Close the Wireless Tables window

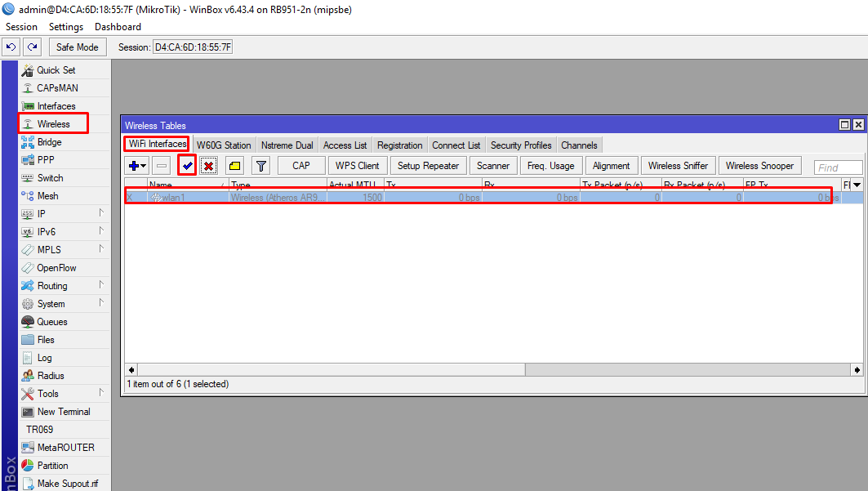click(x=858, y=124)
